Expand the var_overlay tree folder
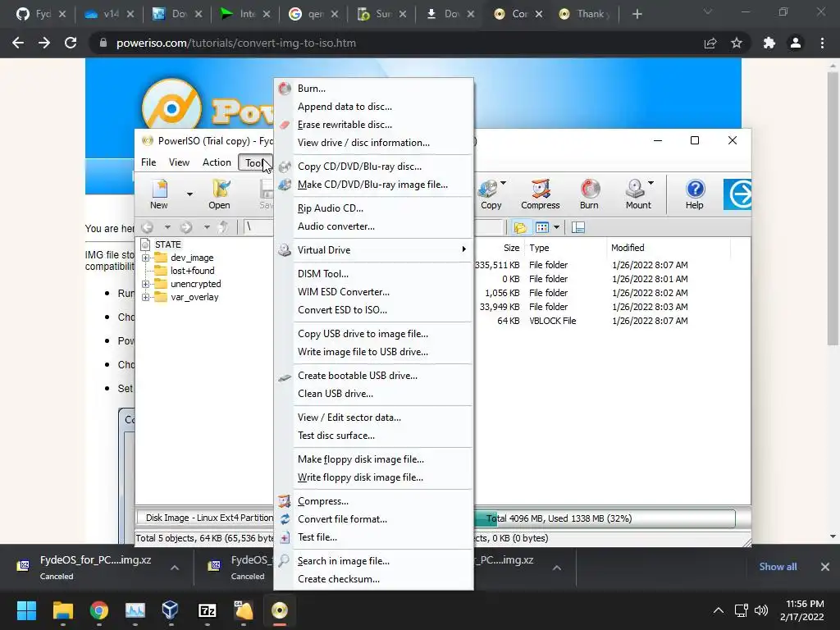The height and width of the screenshot is (630, 840). pyautogui.click(x=145, y=297)
